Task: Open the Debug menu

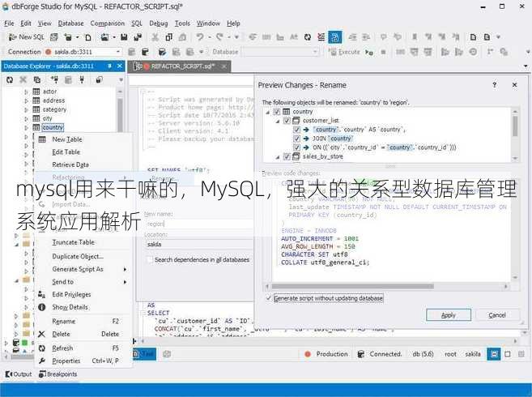Action: [159, 23]
